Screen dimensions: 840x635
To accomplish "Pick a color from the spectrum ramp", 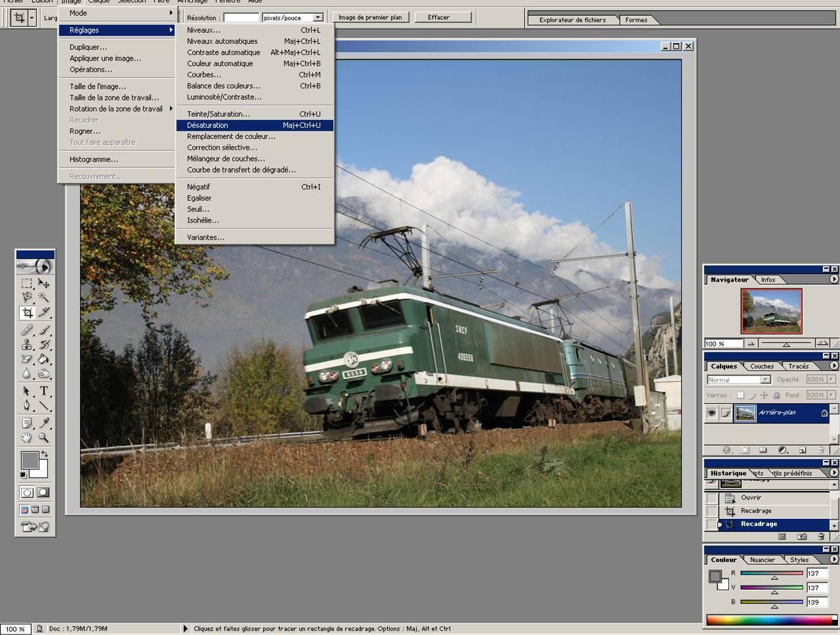I will click(x=768, y=620).
